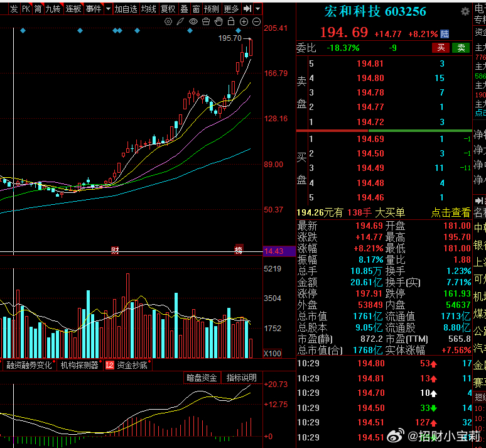This screenshot has width=486, height=448.
Task: Add stock via 加自选 button
Action: (x=126, y=9)
